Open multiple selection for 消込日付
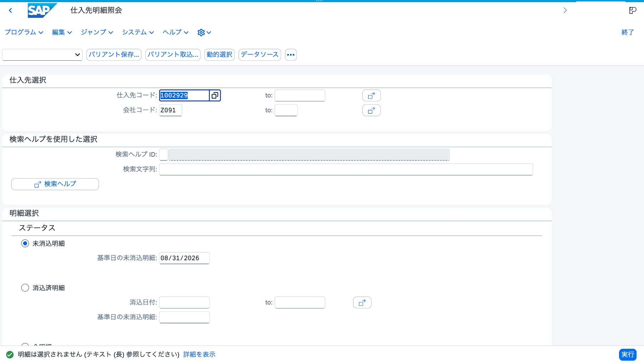Image resolution: width=644 pixels, height=362 pixels. pos(362,302)
